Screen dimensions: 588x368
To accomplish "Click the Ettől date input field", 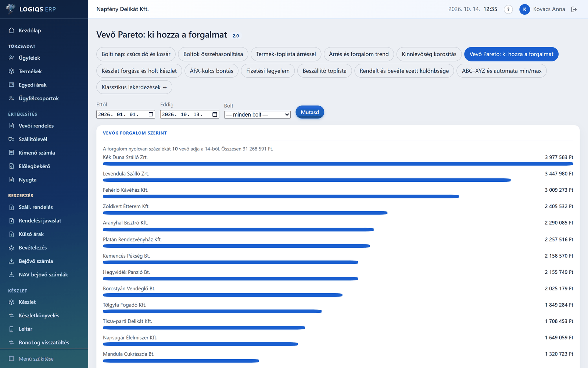I will (x=126, y=114).
